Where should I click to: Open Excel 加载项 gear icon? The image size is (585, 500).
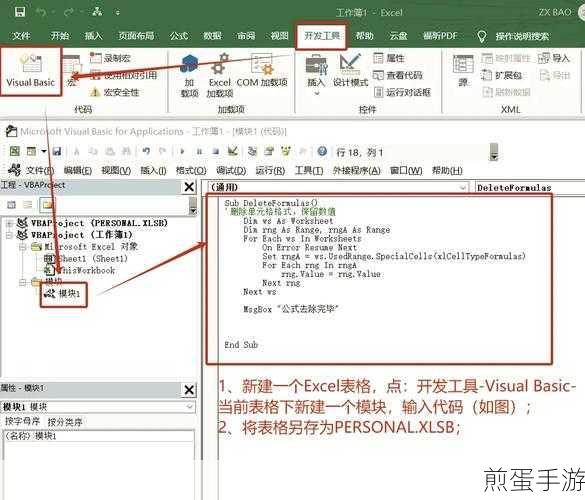pos(220,76)
